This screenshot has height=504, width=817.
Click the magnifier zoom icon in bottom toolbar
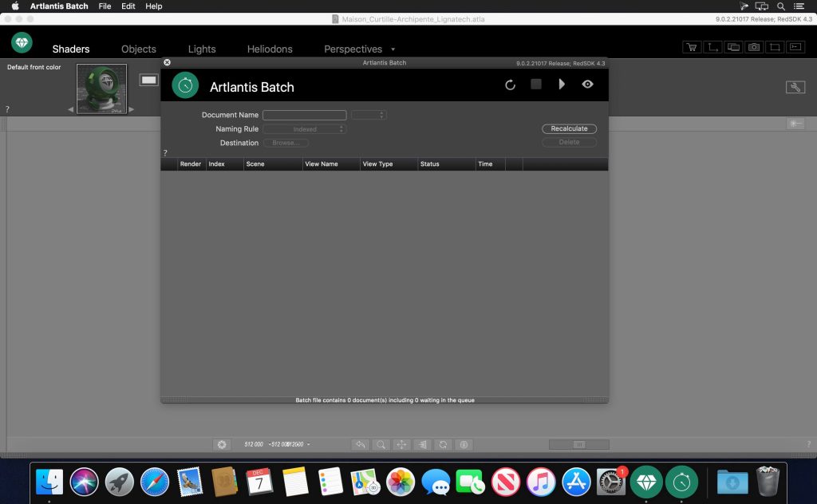click(x=381, y=444)
